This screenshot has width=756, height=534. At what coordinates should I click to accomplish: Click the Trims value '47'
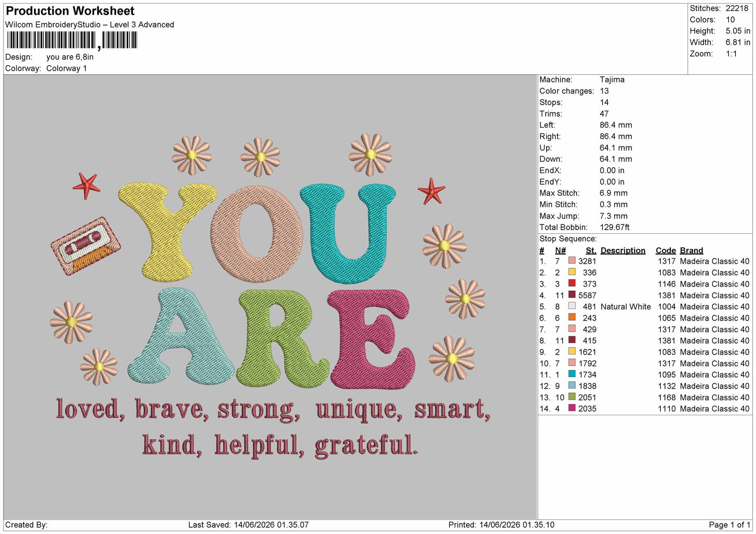point(604,113)
